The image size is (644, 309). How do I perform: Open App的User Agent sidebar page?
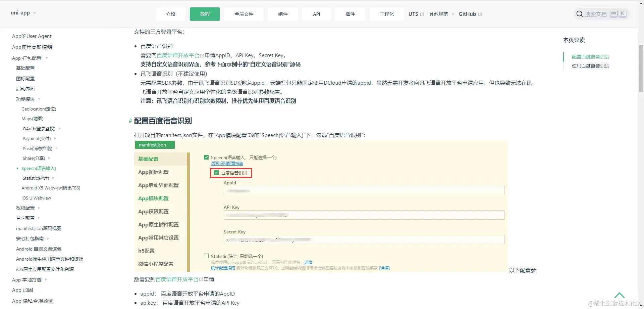tap(32, 36)
